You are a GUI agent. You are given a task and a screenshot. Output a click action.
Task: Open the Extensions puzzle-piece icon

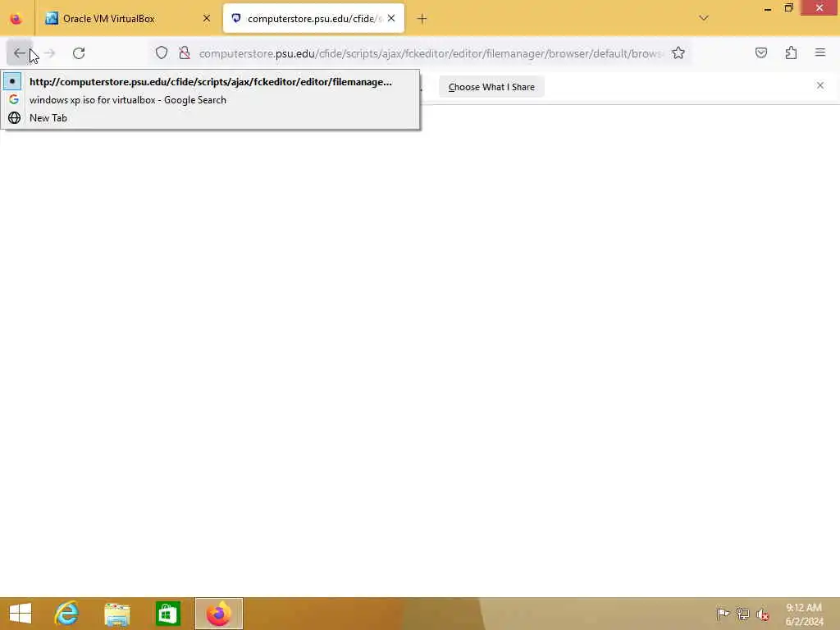(792, 53)
